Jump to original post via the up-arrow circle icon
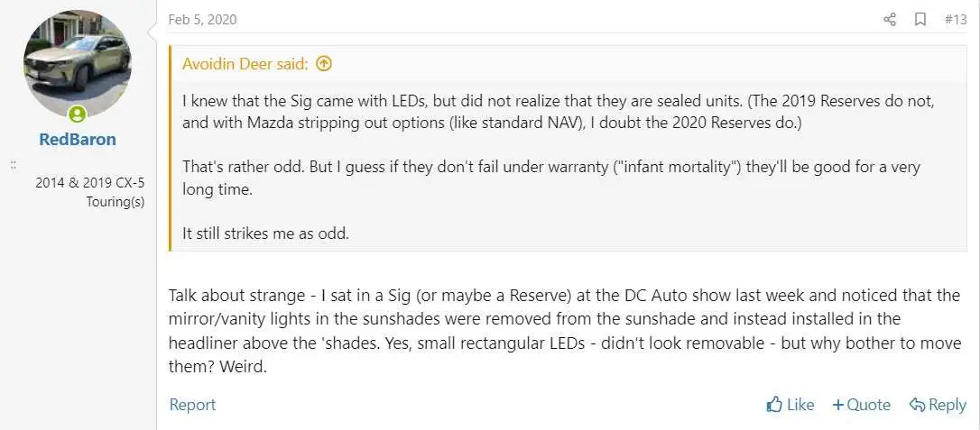Viewport: 980px width, 430px height. click(323, 64)
